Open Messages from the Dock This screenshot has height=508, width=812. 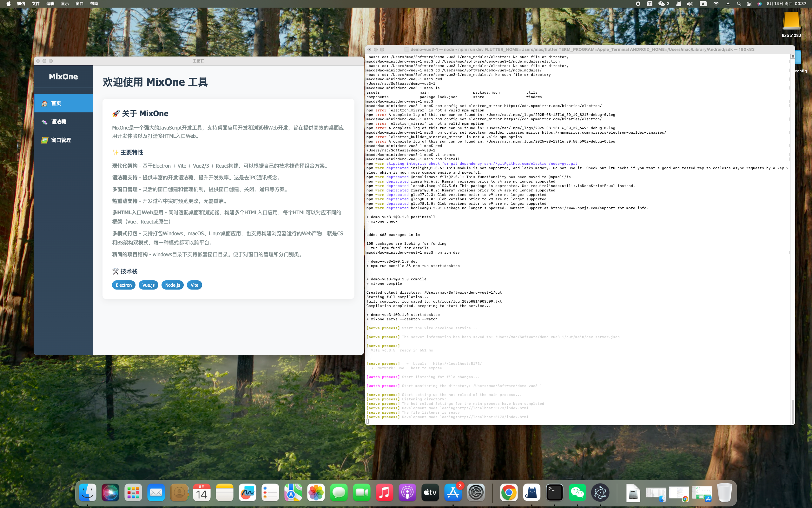tap(339, 492)
